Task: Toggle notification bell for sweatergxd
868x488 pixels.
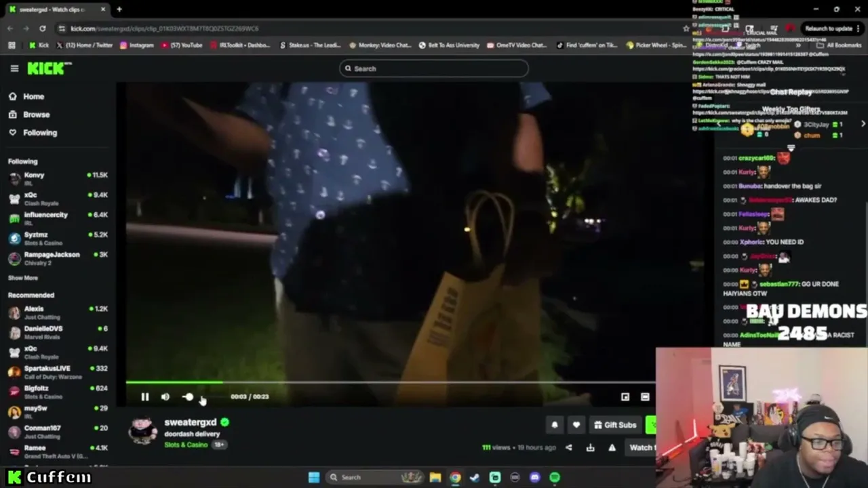Action: pos(555,425)
